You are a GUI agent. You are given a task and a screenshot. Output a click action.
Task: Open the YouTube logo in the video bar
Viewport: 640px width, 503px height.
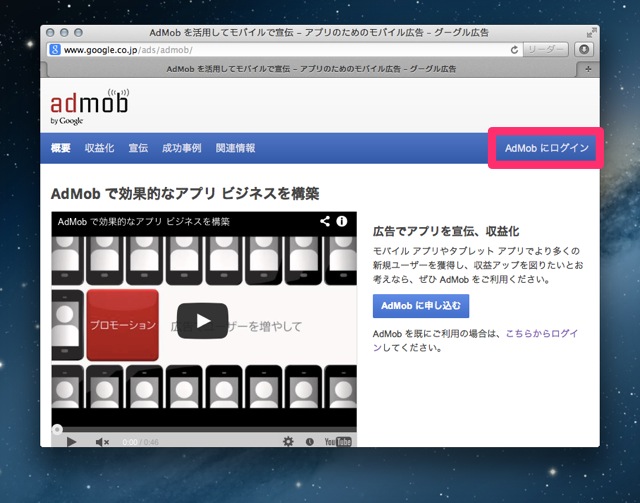tap(338, 442)
